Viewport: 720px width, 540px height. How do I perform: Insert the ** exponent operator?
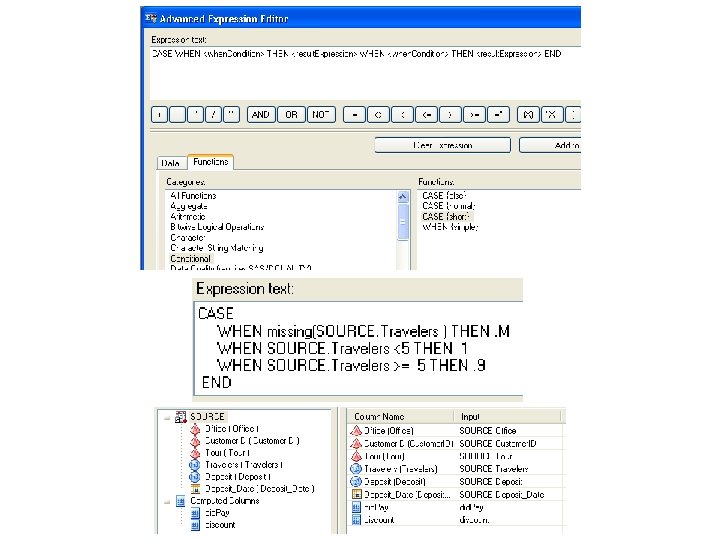[x=231, y=114]
